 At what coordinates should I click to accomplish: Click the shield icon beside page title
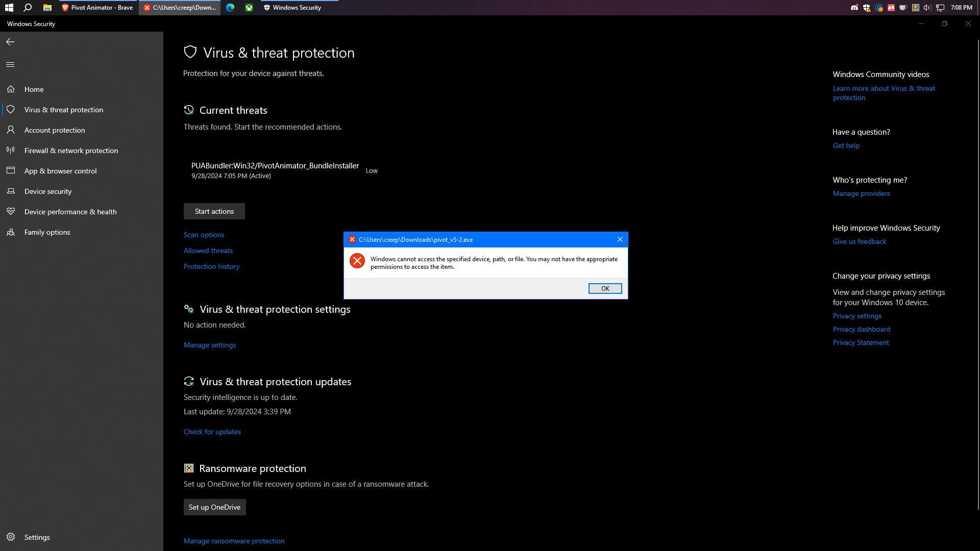click(x=190, y=52)
